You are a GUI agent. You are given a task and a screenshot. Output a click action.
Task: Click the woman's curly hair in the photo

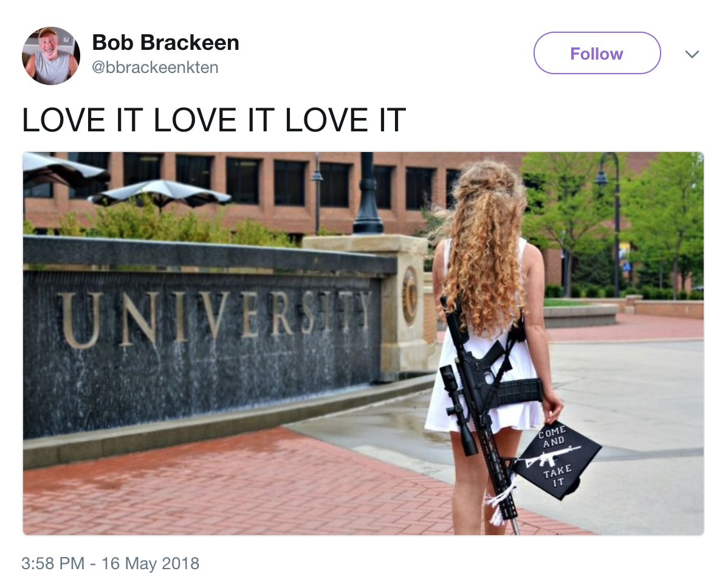(x=485, y=246)
